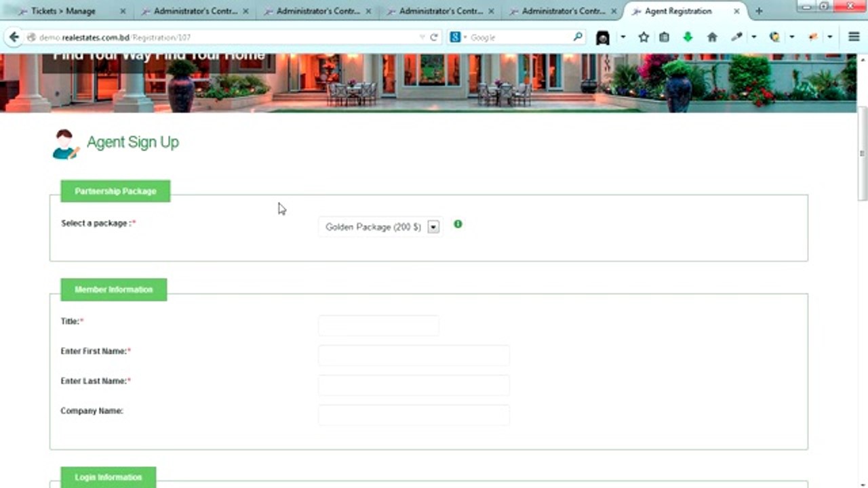This screenshot has height=488, width=868.
Task: Choose the Google search engine icon
Action: 455,37
